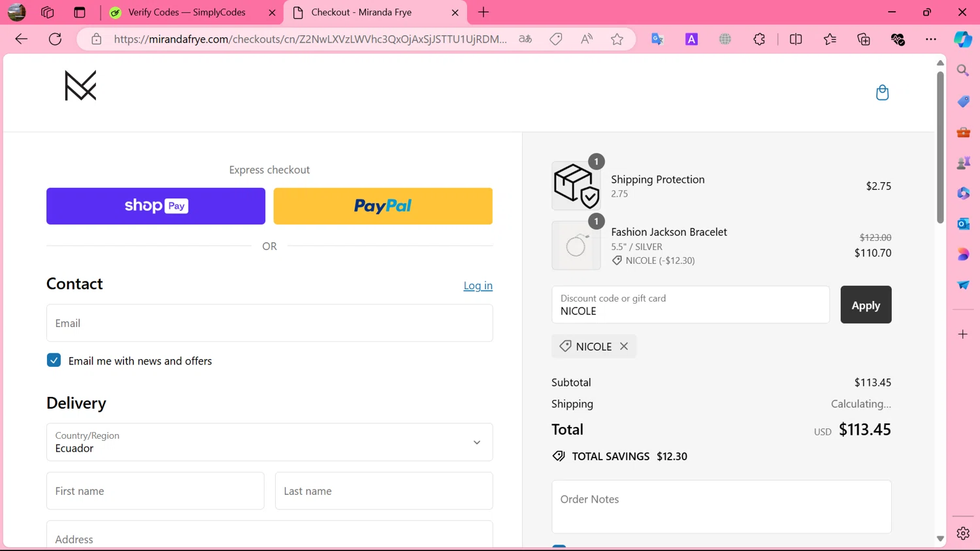
Task: Launch Copilot in the toolbar
Action: (963, 39)
